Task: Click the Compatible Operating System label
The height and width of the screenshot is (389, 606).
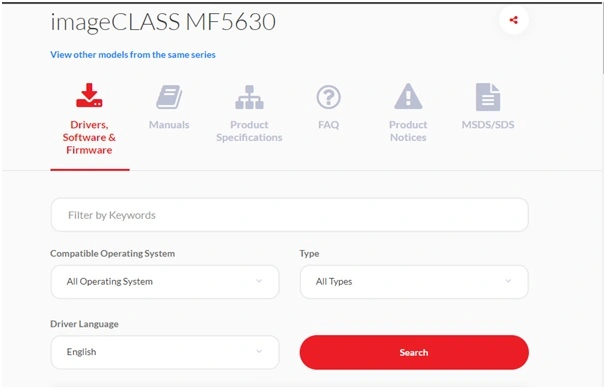Action: pos(112,253)
